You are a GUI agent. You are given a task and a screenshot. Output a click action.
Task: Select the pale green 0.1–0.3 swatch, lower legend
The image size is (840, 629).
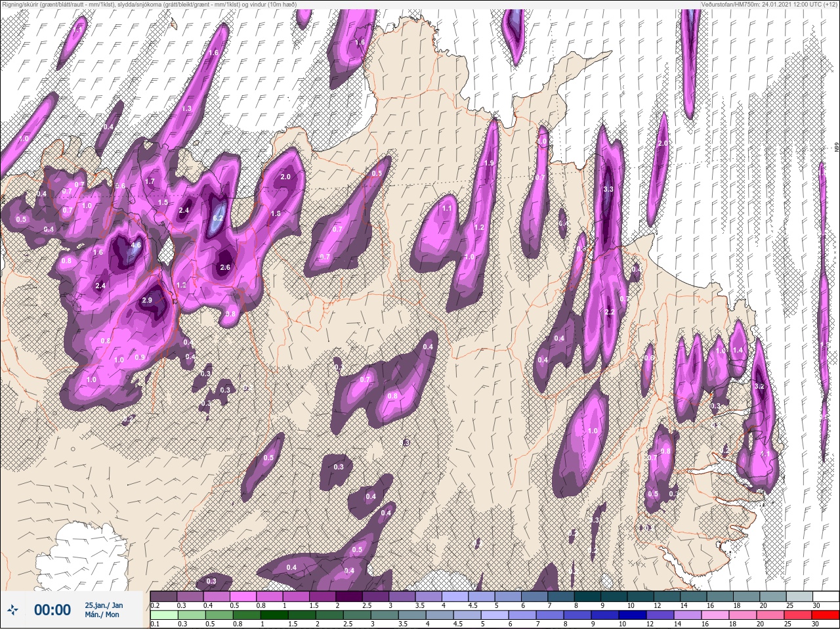pyautogui.click(x=163, y=616)
